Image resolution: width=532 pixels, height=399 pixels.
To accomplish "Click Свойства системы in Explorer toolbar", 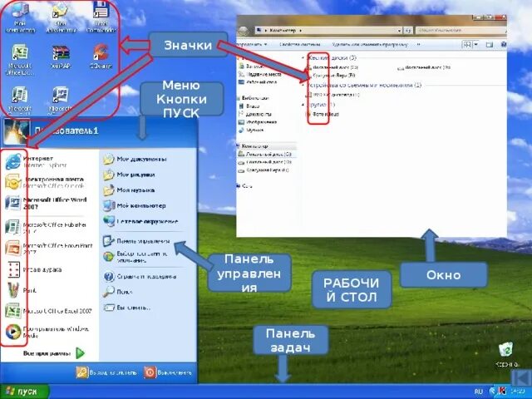I will click(299, 44).
